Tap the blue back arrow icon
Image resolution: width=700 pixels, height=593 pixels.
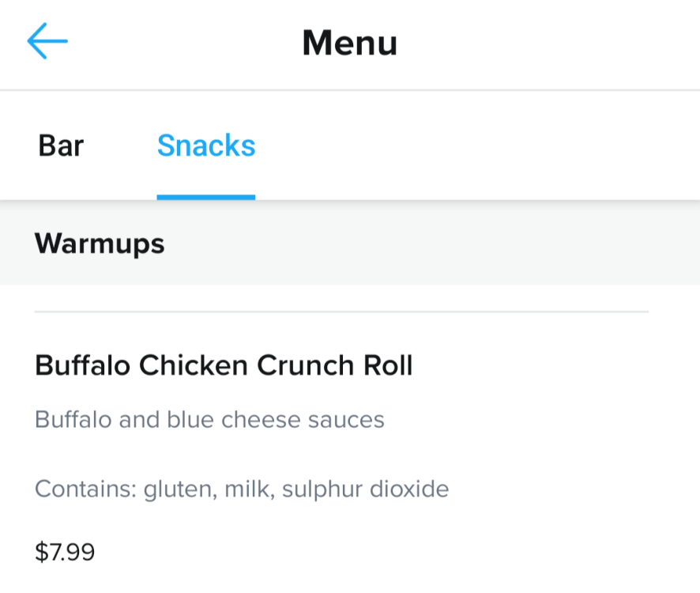click(47, 41)
